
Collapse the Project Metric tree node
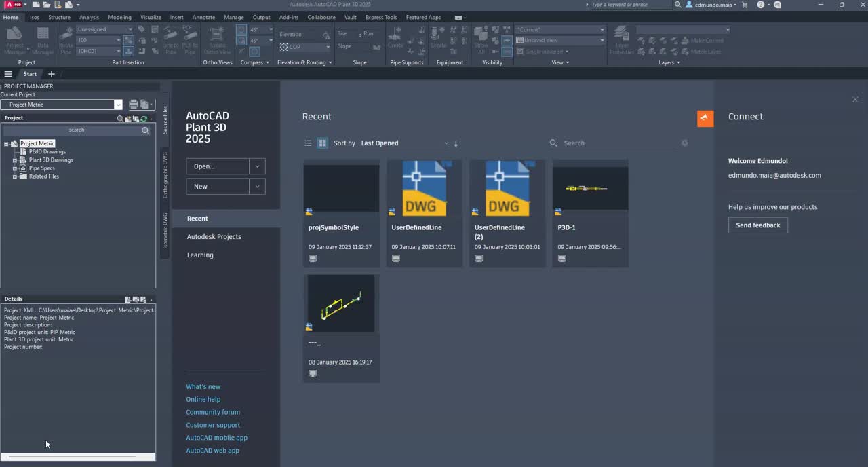click(6, 144)
